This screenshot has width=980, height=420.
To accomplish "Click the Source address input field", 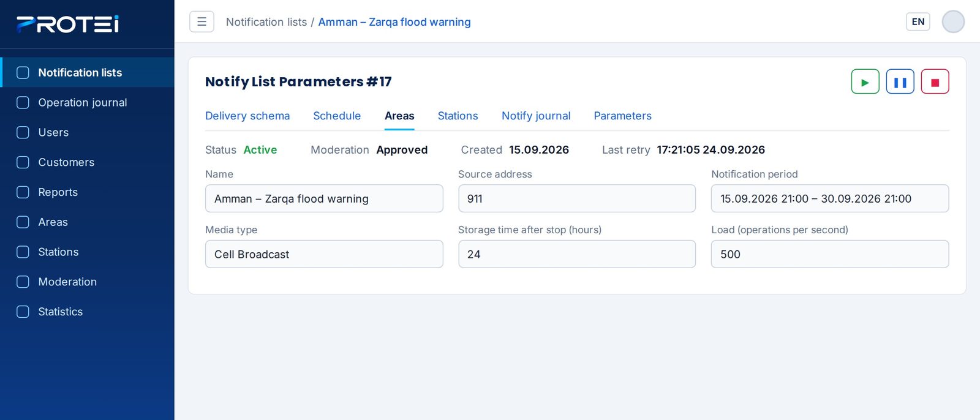I will click(577, 198).
